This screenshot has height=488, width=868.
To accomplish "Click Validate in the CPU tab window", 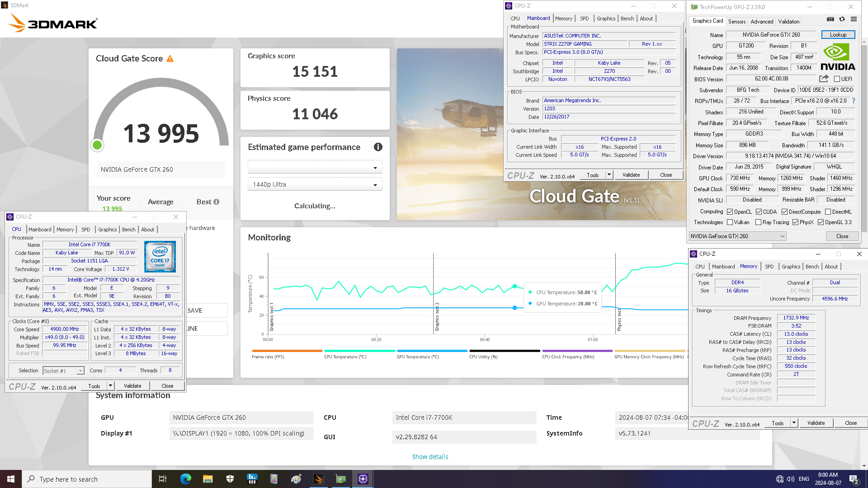I will [x=132, y=386].
